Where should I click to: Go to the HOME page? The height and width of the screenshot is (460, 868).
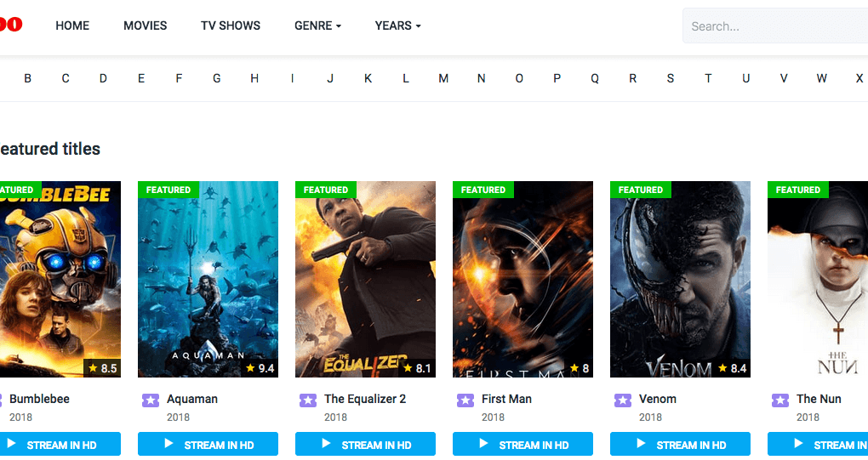(x=72, y=26)
